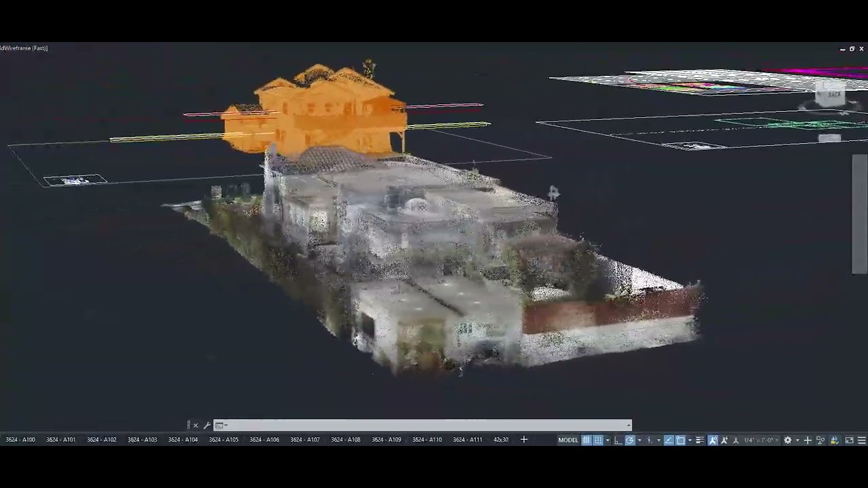Open layout tab 3624 - A106

click(264, 440)
